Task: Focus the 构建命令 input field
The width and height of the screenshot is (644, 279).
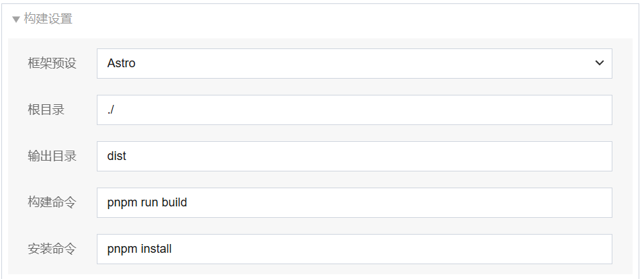Action: tap(354, 202)
